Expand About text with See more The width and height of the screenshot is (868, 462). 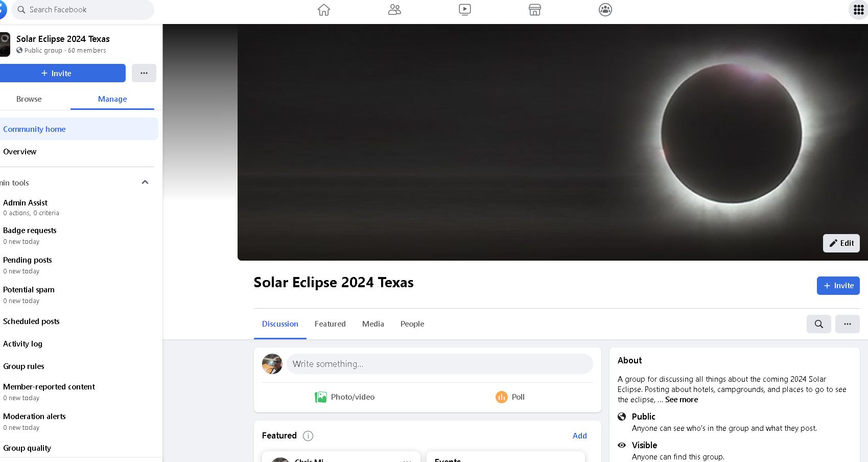[682, 400]
